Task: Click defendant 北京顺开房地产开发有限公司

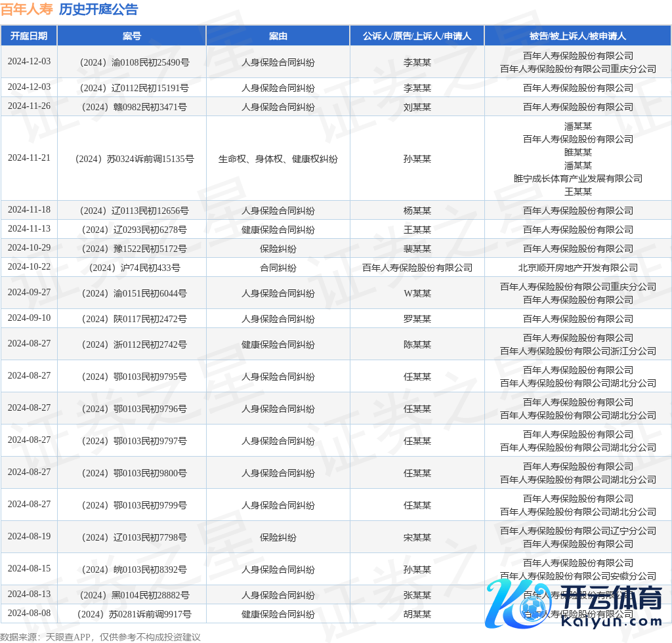Action: tap(577, 268)
